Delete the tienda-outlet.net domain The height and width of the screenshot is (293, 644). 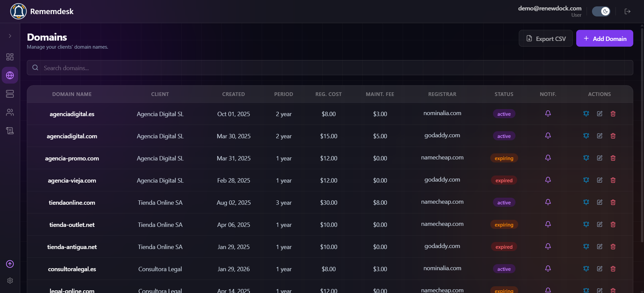point(613,225)
